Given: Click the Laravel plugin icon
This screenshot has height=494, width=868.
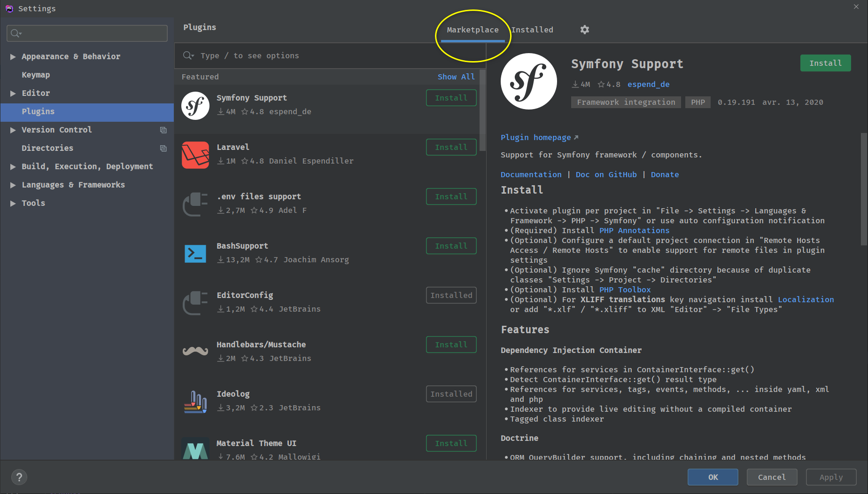Looking at the screenshot, I should tap(195, 155).
